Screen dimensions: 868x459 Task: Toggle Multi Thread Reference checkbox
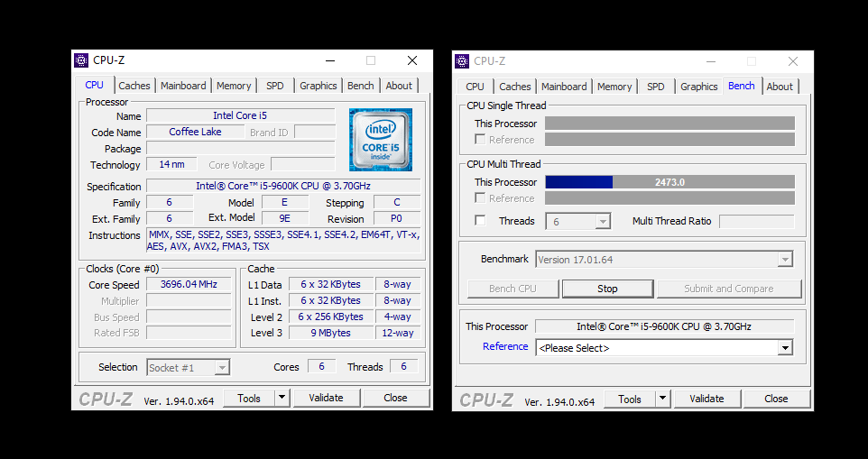(480, 198)
